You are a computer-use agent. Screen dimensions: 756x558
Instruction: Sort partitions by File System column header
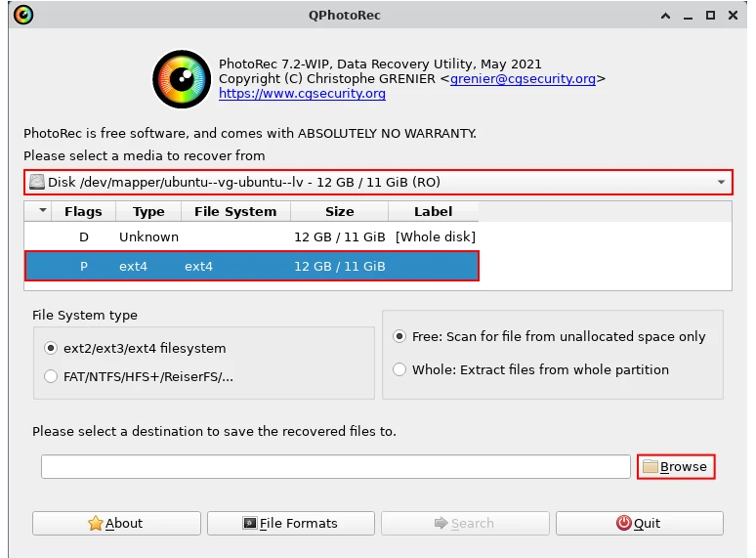235,211
